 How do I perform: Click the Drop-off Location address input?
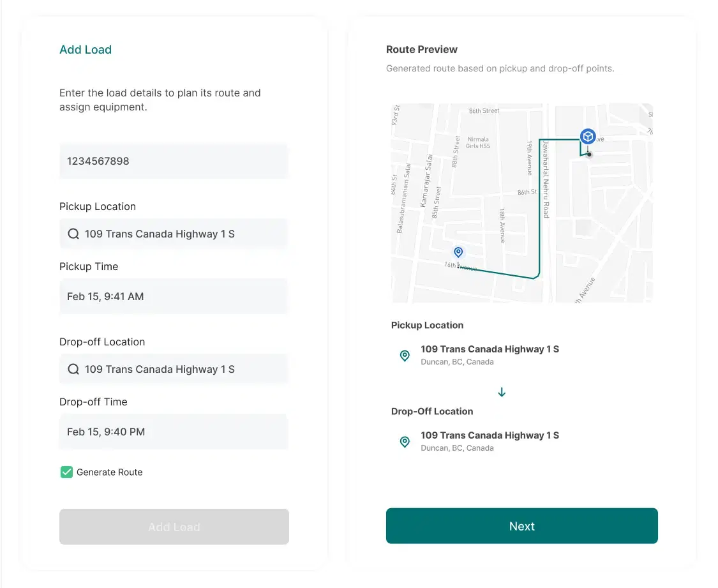(174, 369)
